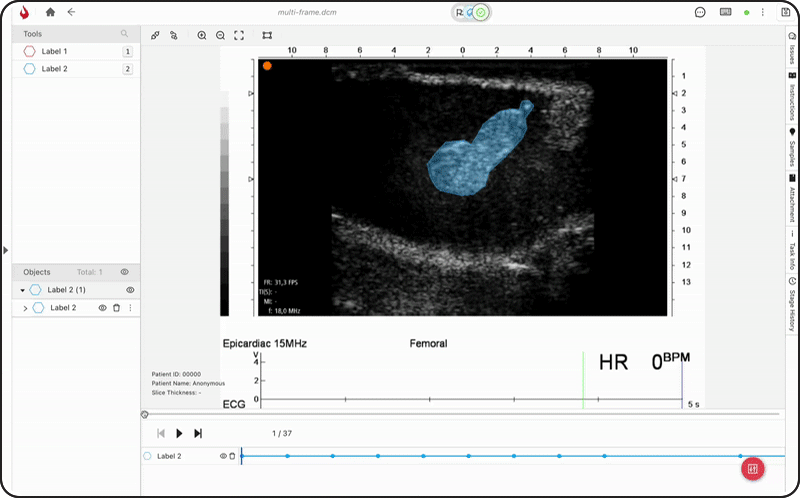This screenshot has height=498, width=800.
Task: Delete Label 2 object with trash icon
Action: pyautogui.click(x=116, y=308)
